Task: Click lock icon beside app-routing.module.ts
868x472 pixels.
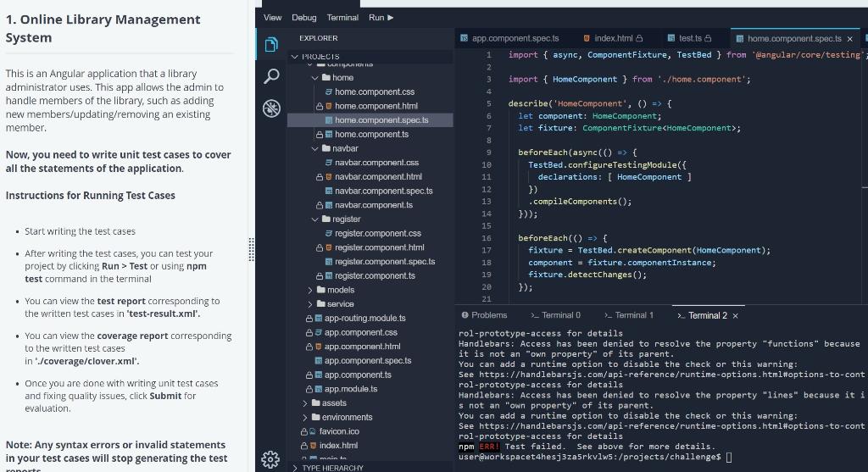Action: point(309,319)
